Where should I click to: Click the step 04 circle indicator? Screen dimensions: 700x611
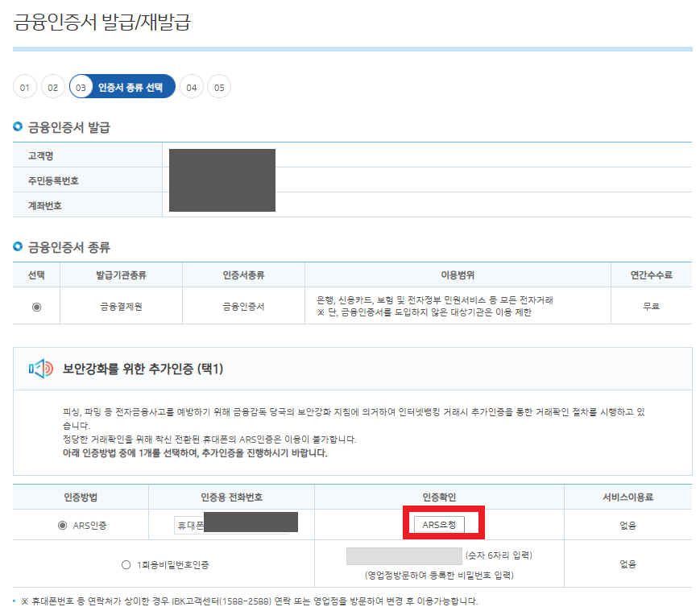click(191, 86)
